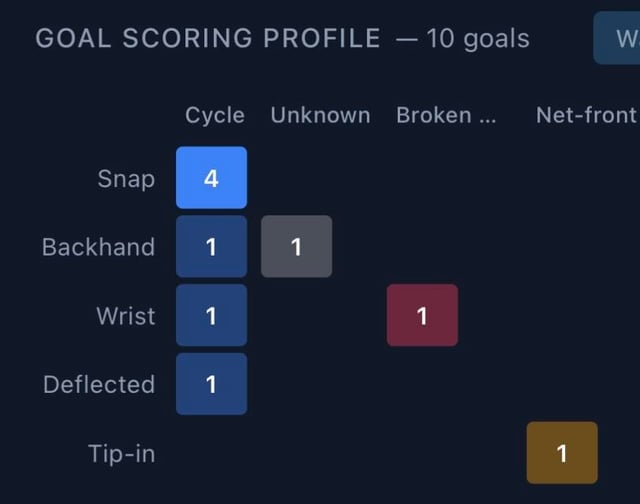The width and height of the screenshot is (640, 504).
Task: Select the Deflected row label
Action: pos(99,385)
